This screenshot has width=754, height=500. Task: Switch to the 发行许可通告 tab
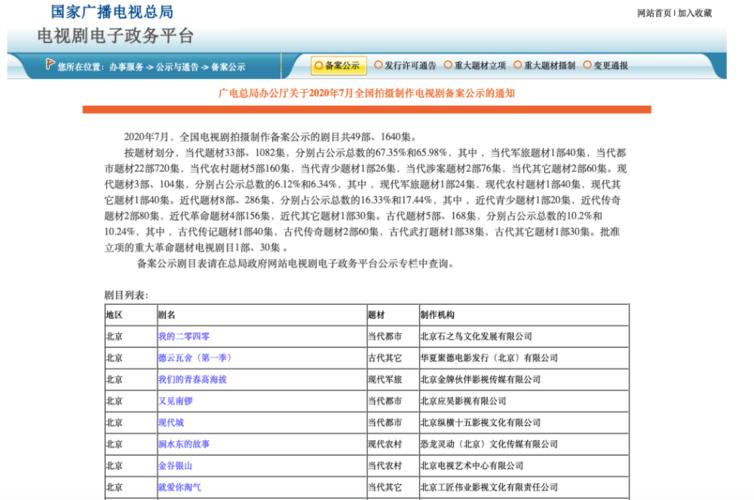(x=405, y=65)
